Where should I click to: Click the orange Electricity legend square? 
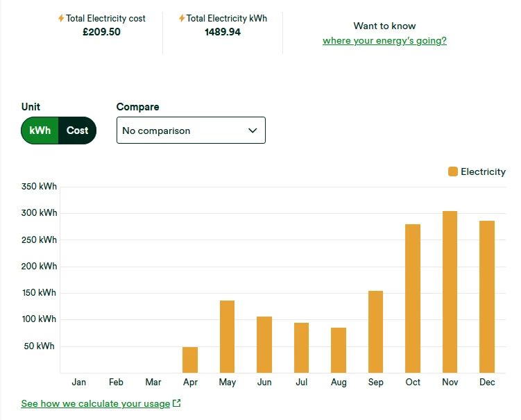click(453, 171)
